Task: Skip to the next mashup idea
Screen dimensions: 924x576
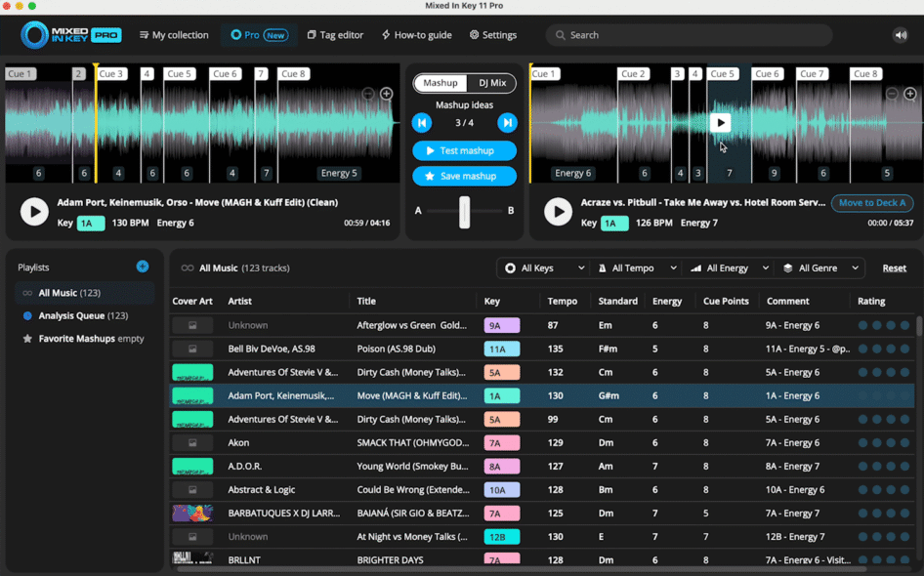Action: click(x=507, y=123)
